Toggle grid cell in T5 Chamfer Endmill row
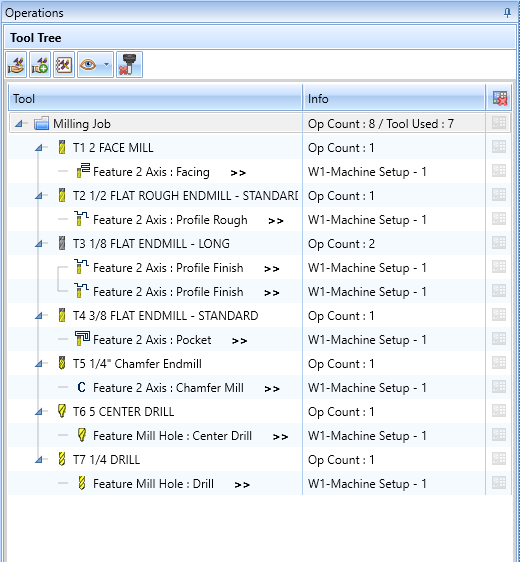520x562 pixels. pyautogui.click(x=499, y=363)
